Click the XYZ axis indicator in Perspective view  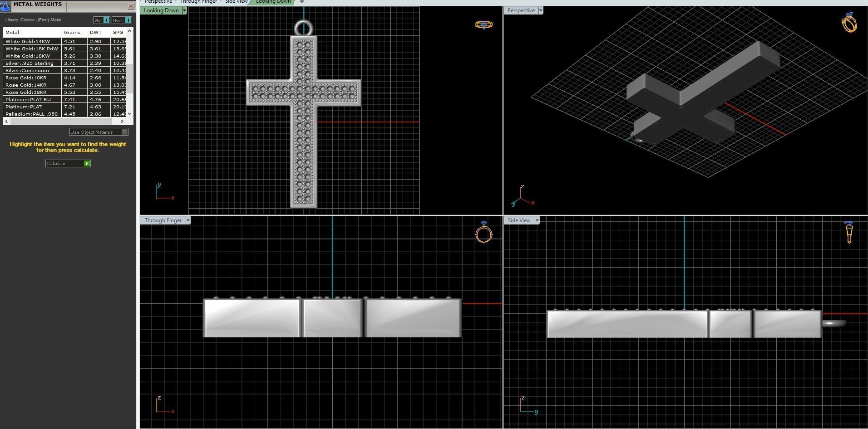523,196
